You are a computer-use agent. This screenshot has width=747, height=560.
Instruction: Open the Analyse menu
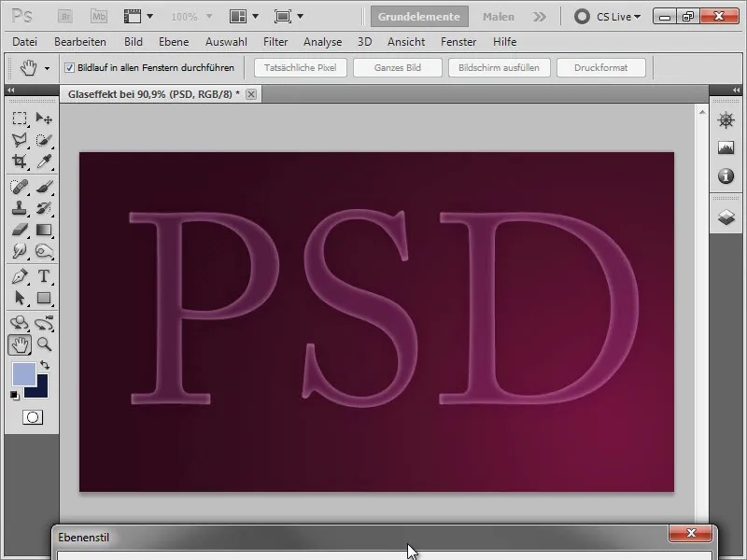point(322,42)
